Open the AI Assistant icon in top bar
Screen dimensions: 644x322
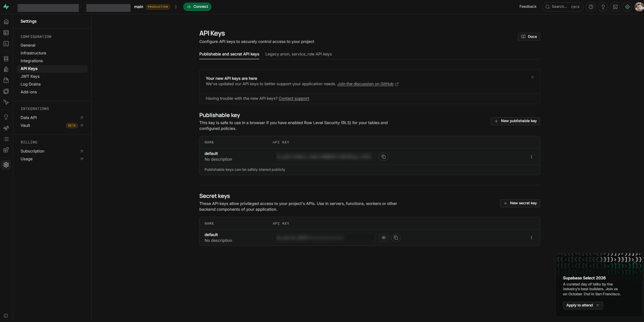627,7
